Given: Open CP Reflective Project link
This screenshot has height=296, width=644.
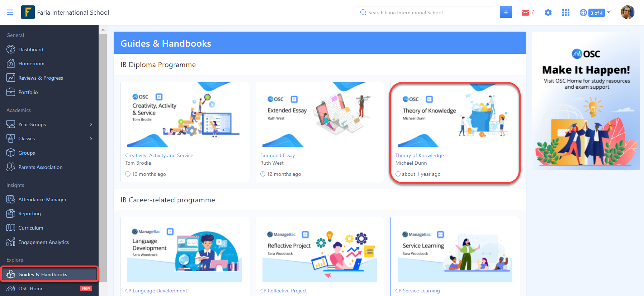Looking at the screenshot, I should point(283,291).
